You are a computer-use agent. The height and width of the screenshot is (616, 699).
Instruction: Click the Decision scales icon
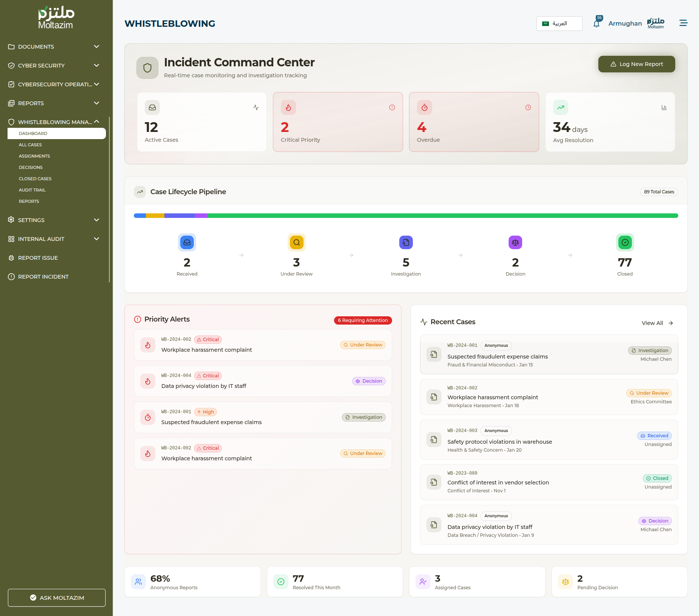coord(515,242)
